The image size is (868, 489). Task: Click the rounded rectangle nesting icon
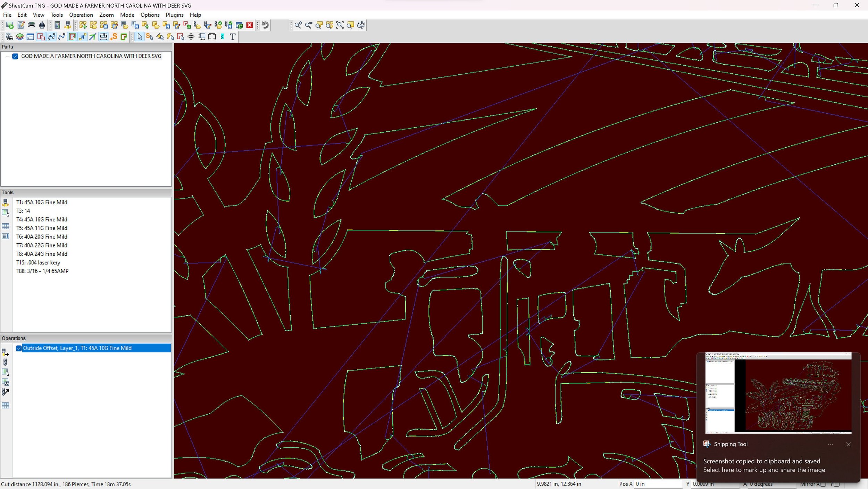coord(212,37)
